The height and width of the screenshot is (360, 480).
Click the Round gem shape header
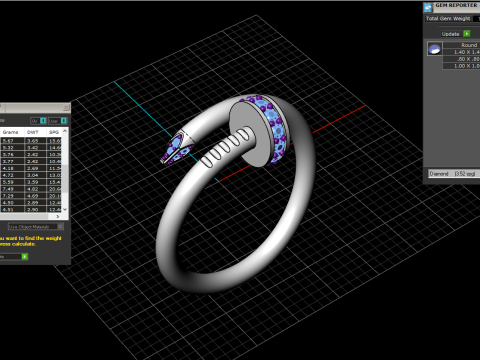tap(461, 45)
